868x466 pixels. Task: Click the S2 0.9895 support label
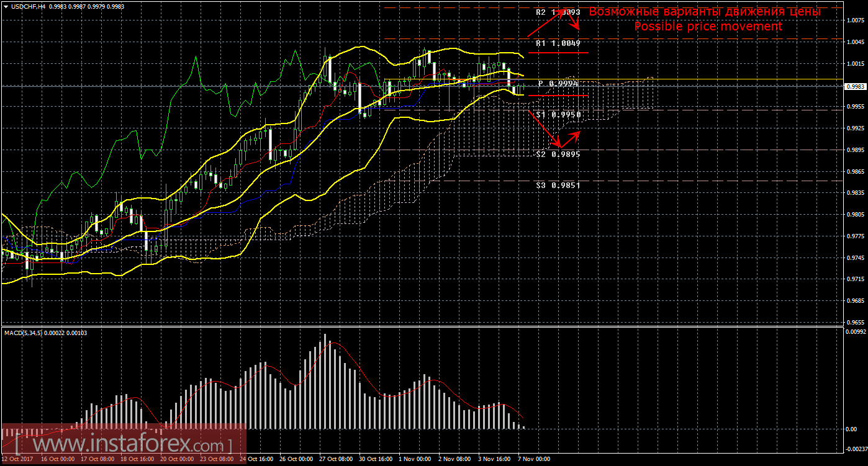click(558, 154)
